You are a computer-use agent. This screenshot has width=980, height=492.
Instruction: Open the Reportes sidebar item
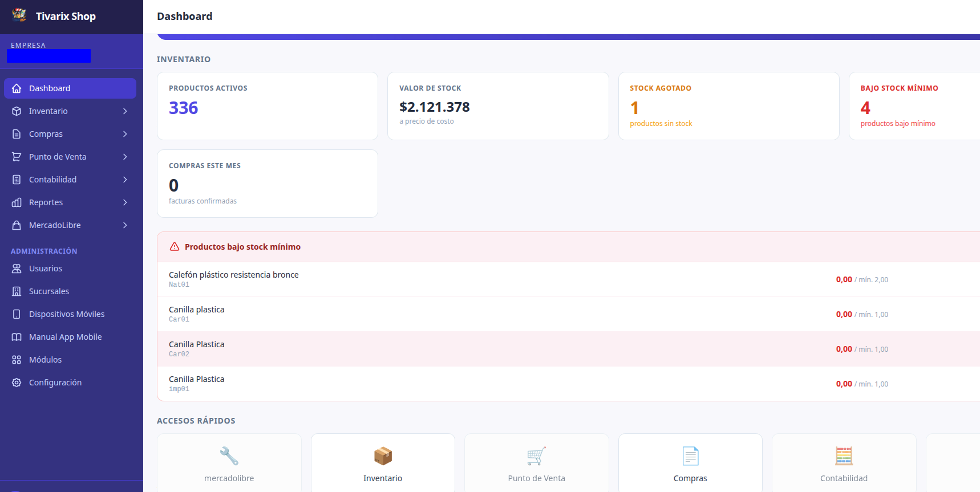[70, 202]
